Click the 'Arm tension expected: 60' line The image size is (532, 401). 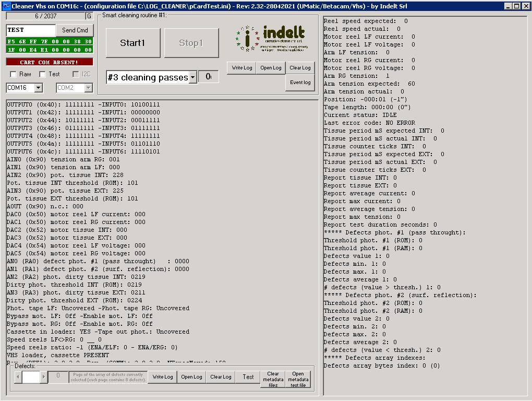pos(369,84)
